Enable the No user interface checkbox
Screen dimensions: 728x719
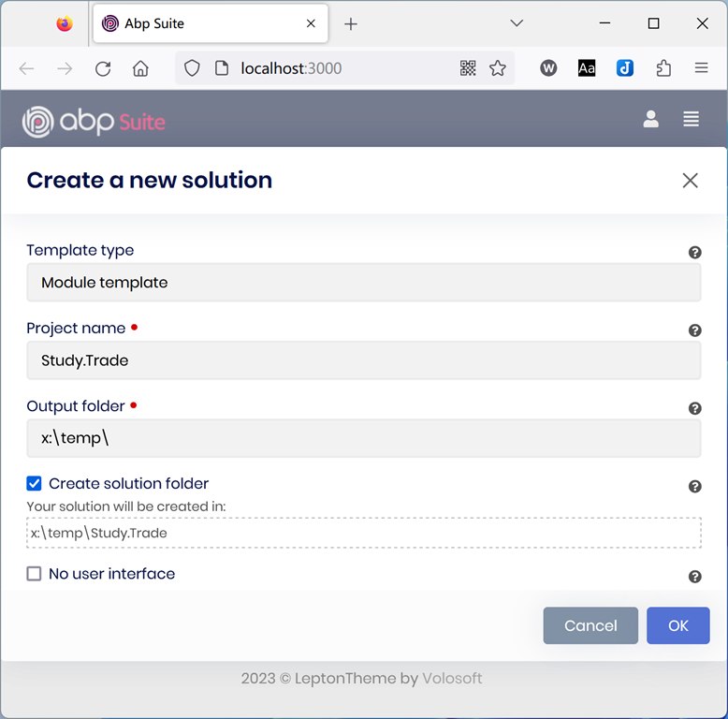tap(35, 574)
